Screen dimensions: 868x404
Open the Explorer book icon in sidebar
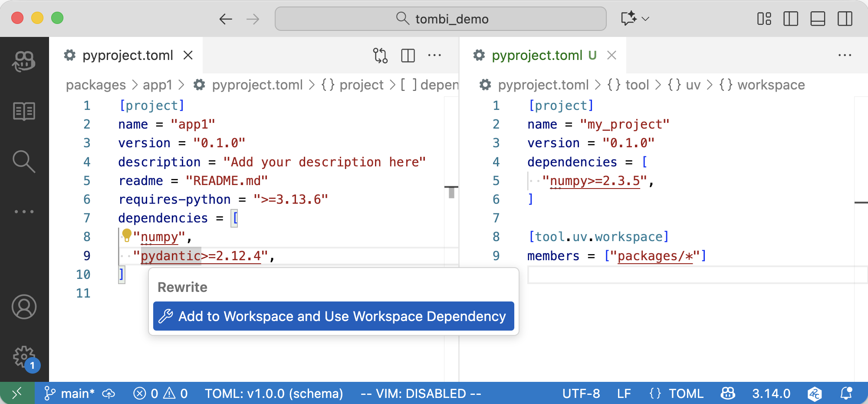click(24, 112)
